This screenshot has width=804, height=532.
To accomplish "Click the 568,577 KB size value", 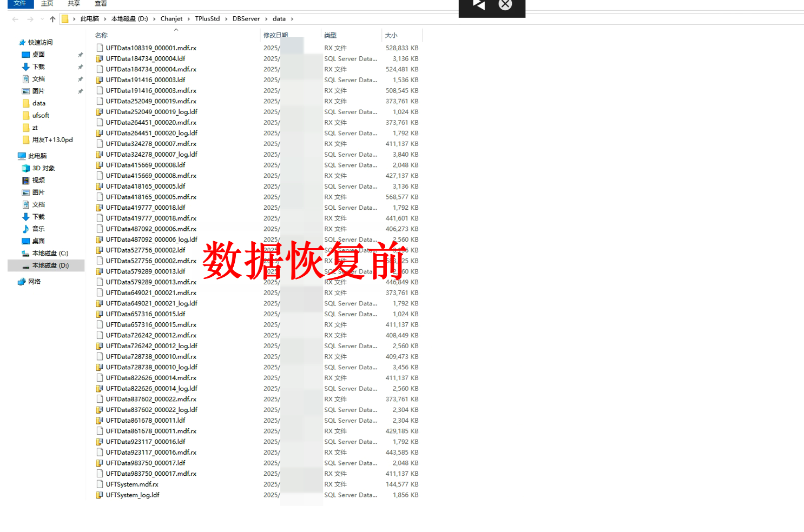I will tap(402, 197).
